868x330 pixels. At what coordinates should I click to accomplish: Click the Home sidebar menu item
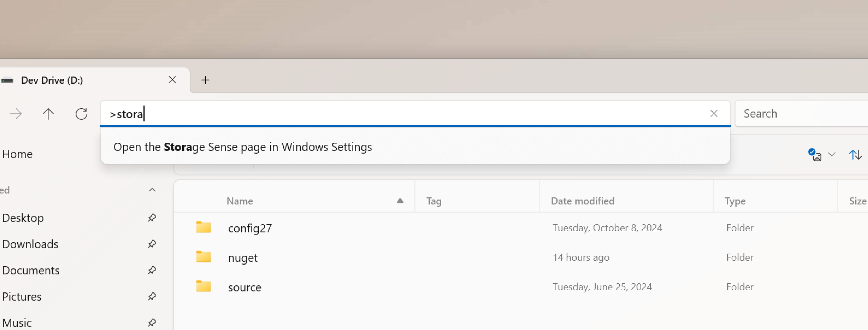(17, 154)
